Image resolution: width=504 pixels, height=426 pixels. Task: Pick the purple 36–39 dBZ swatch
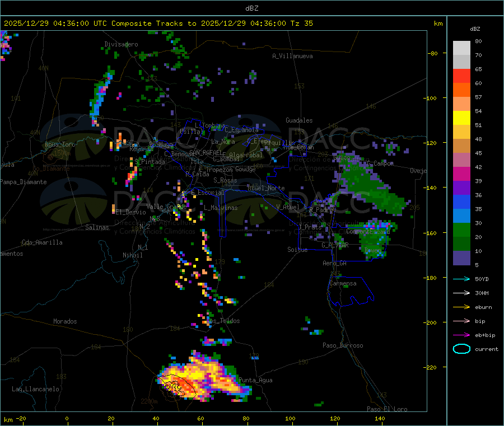[461, 188]
